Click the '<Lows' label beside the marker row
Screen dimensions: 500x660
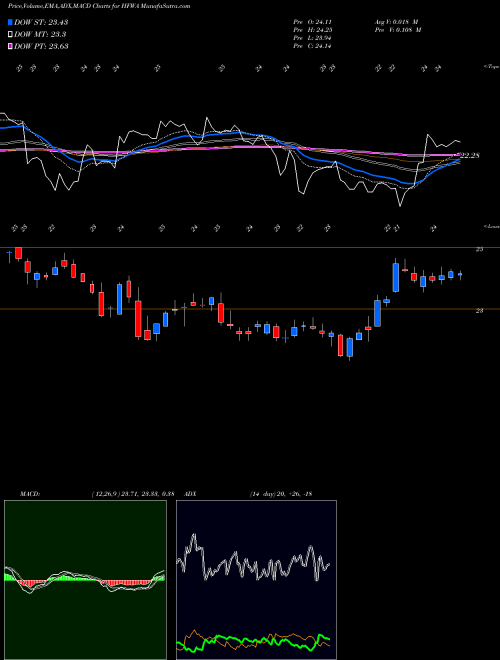(491, 226)
